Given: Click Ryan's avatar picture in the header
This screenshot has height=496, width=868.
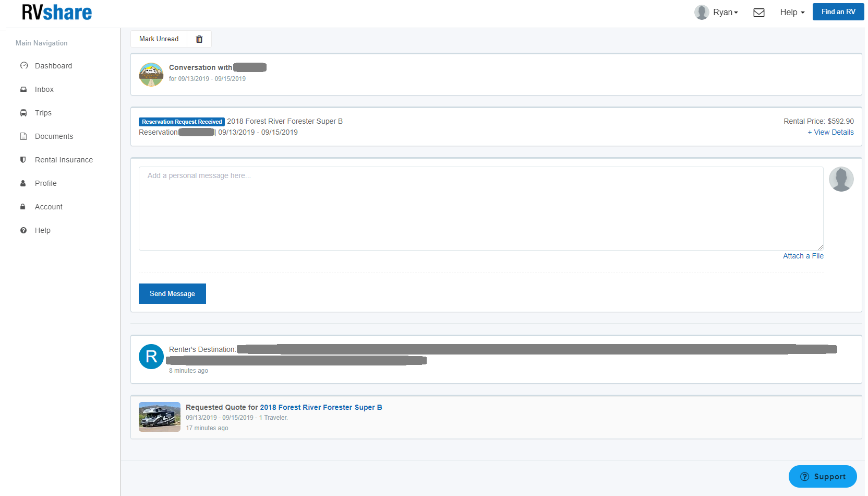Looking at the screenshot, I should tap(702, 12).
